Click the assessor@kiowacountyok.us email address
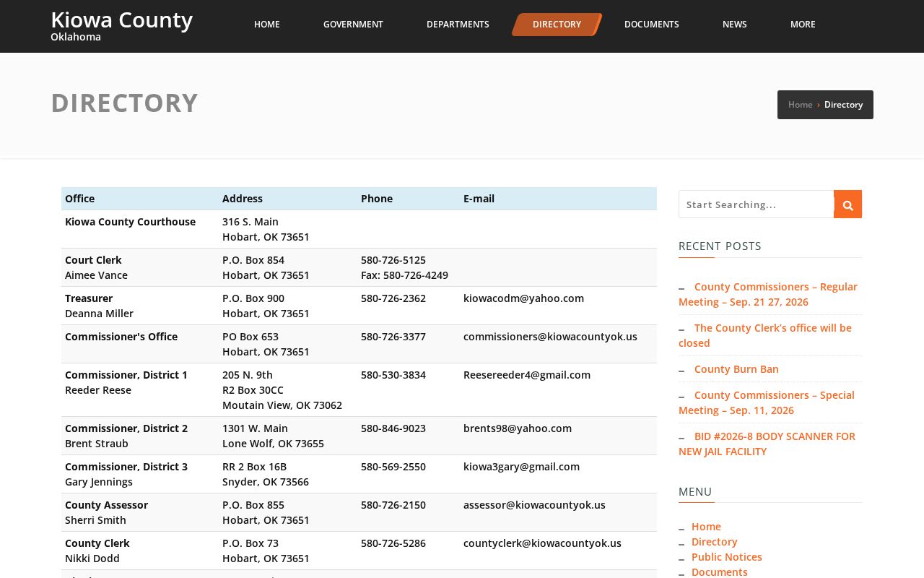Image resolution: width=924 pixels, height=578 pixels. tap(534, 505)
